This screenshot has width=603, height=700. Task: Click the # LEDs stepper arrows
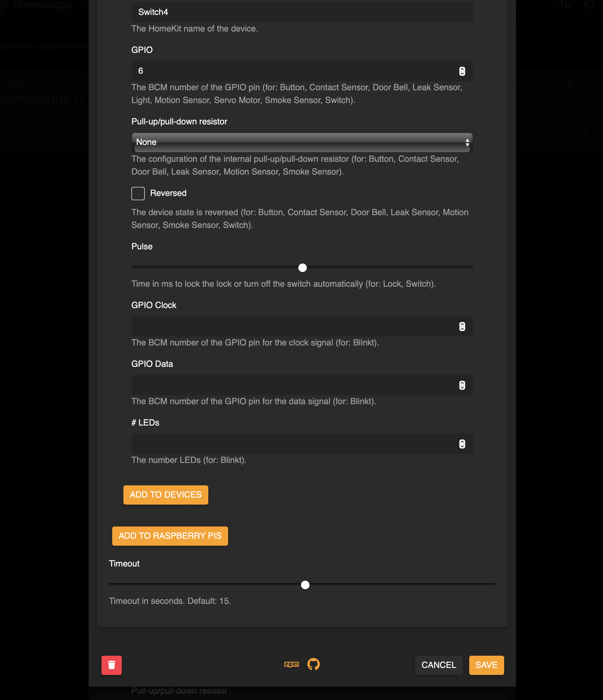coord(462,444)
